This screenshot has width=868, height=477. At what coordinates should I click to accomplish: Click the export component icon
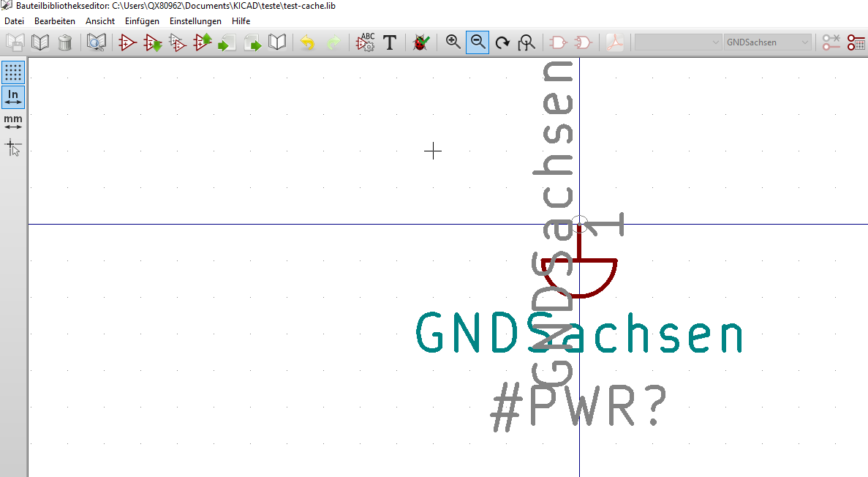pos(252,42)
